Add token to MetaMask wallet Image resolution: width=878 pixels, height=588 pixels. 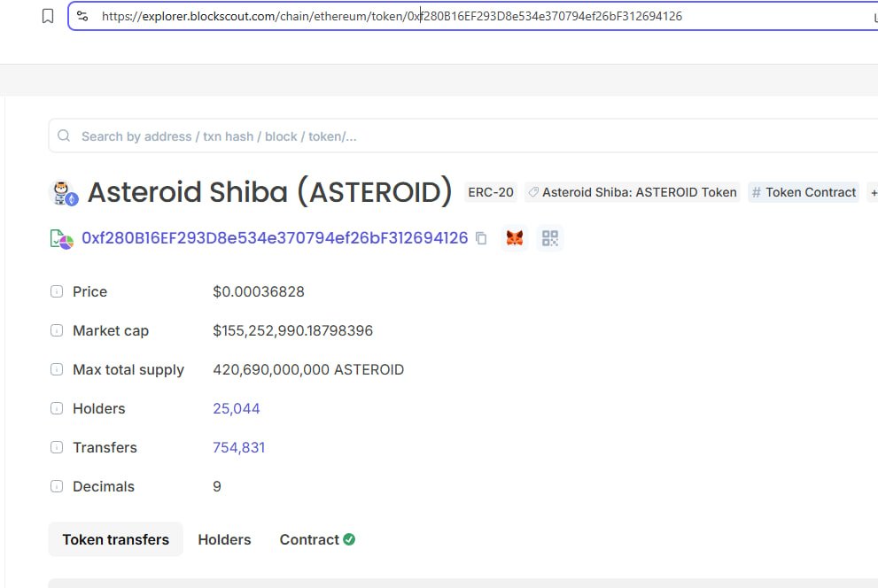coord(515,238)
